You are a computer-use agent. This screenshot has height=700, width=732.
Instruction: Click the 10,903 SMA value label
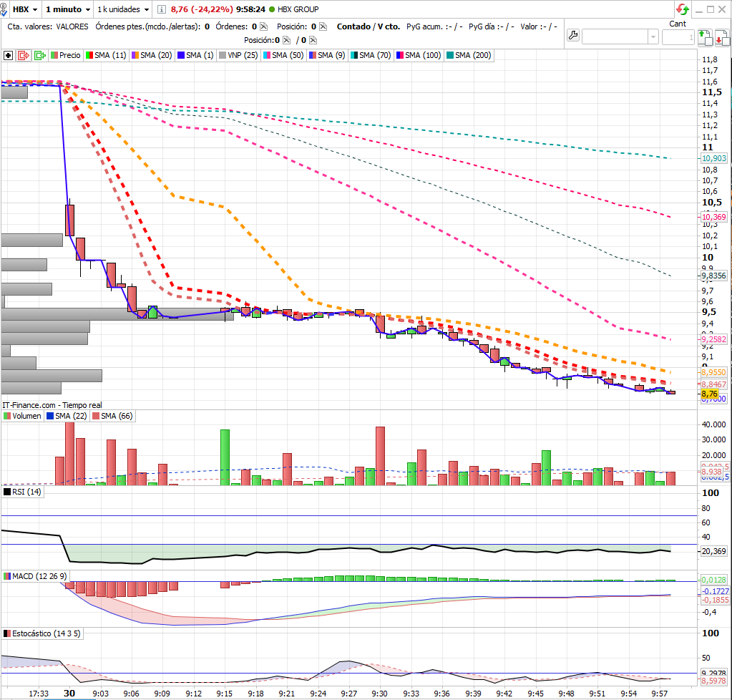[x=714, y=158]
